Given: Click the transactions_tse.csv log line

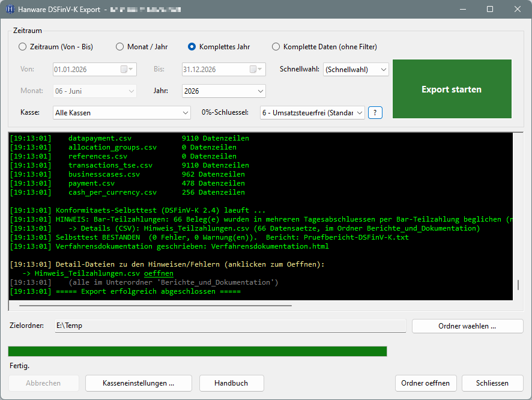Looking at the screenshot, I should (129, 165).
